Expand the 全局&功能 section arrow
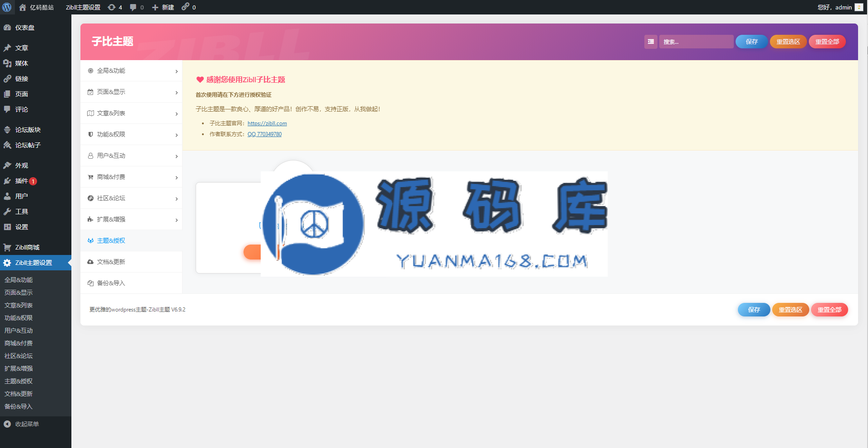Viewport: 868px width, 448px height. (177, 71)
